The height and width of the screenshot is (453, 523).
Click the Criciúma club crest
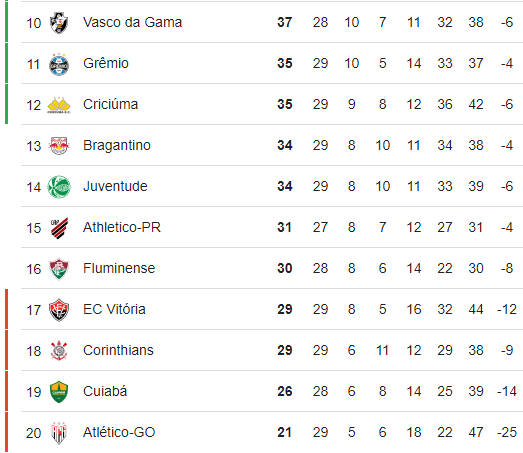click(59, 105)
